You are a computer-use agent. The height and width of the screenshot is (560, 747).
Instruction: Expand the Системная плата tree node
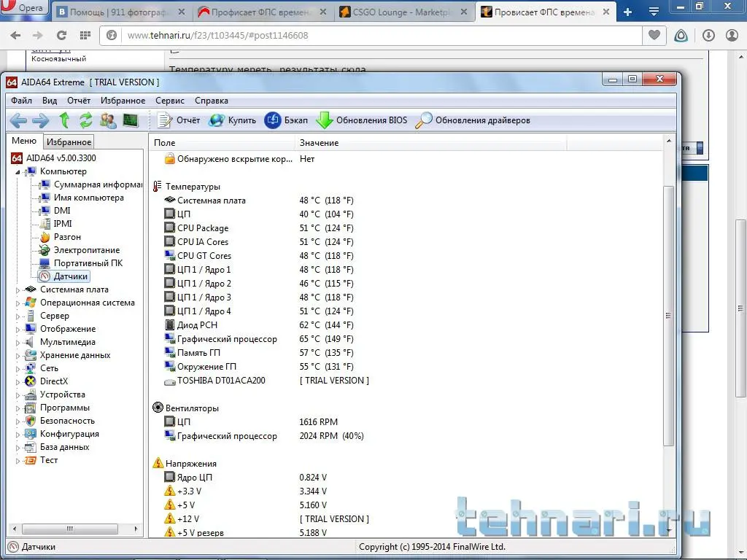point(18,289)
